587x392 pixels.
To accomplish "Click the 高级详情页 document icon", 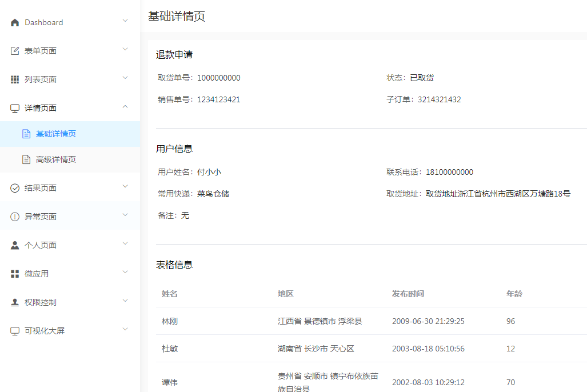I will click(x=26, y=159).
